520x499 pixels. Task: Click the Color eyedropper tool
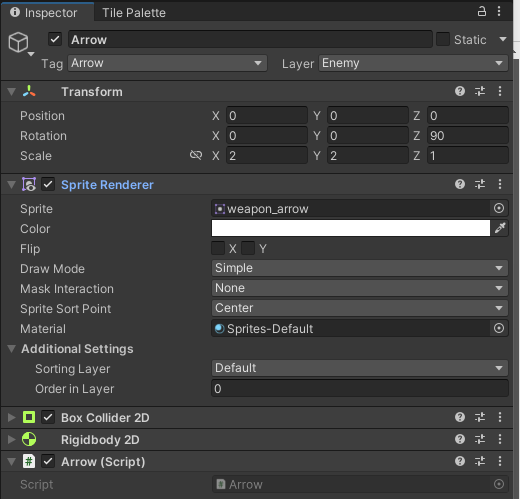point(500,228)
